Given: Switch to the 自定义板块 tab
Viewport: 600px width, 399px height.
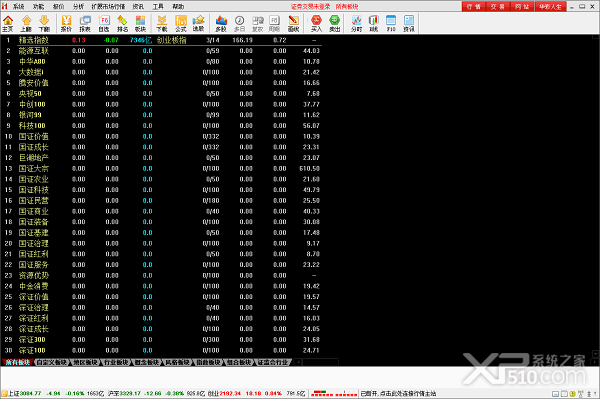Looking at the screenshot, I should [x=52, y=362].
